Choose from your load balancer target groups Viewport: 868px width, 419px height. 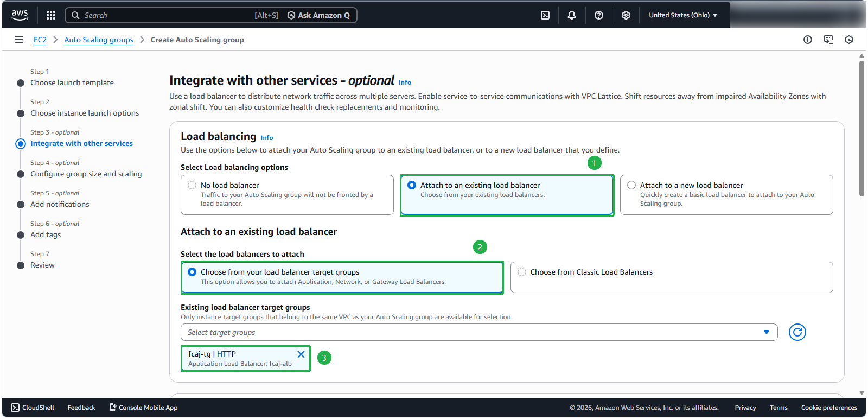click(342, 277)
